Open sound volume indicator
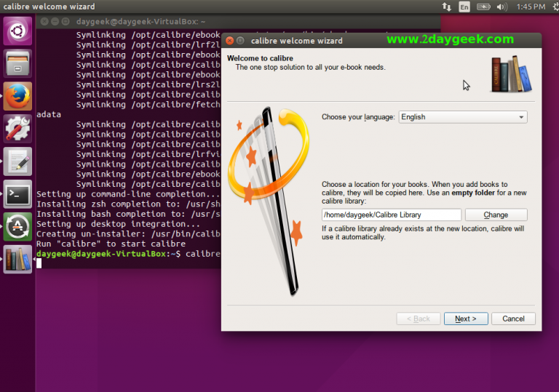 502,7
